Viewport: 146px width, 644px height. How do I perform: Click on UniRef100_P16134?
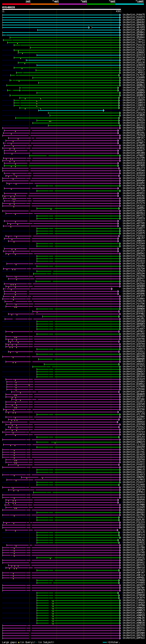point(134,58)
